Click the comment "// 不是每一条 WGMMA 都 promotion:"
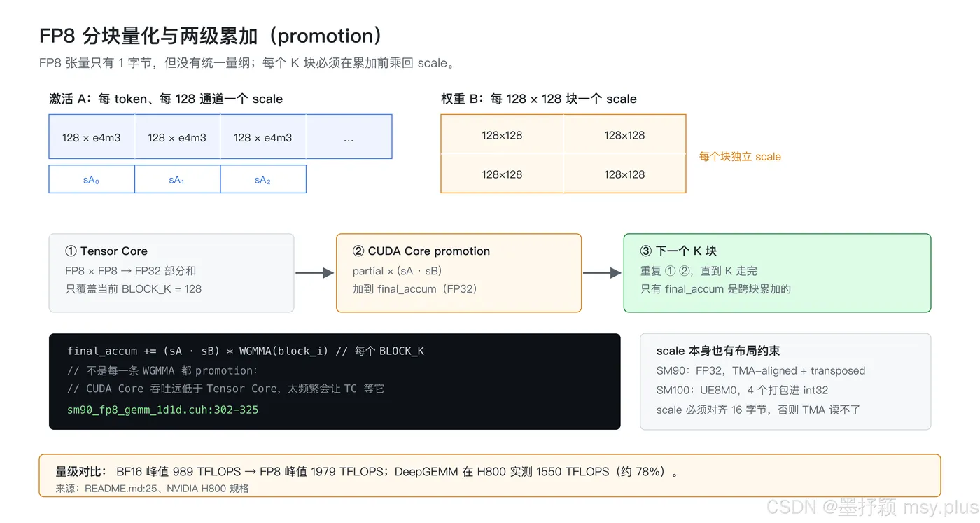This screenshot has width=980, height=523. point(162,370)
